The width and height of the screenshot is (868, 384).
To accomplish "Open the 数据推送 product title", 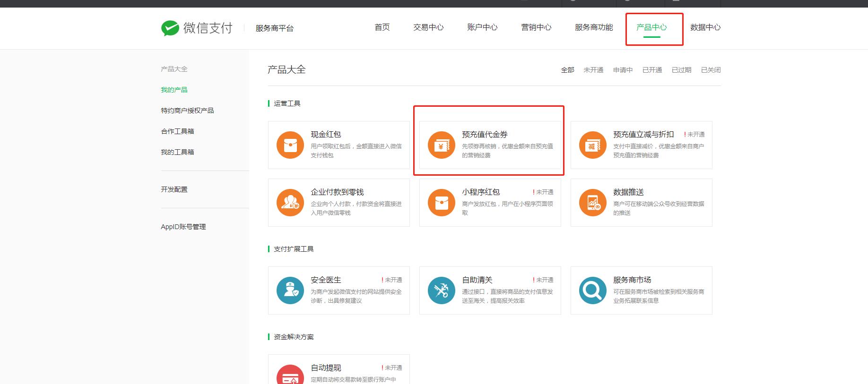I will tap(628, 192).
